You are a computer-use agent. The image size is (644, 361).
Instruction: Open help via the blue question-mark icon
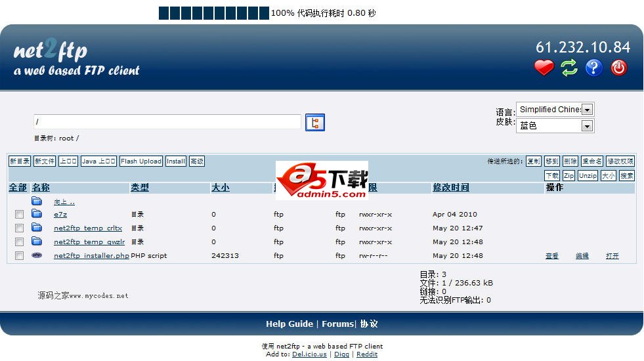[x=594, y=68]
